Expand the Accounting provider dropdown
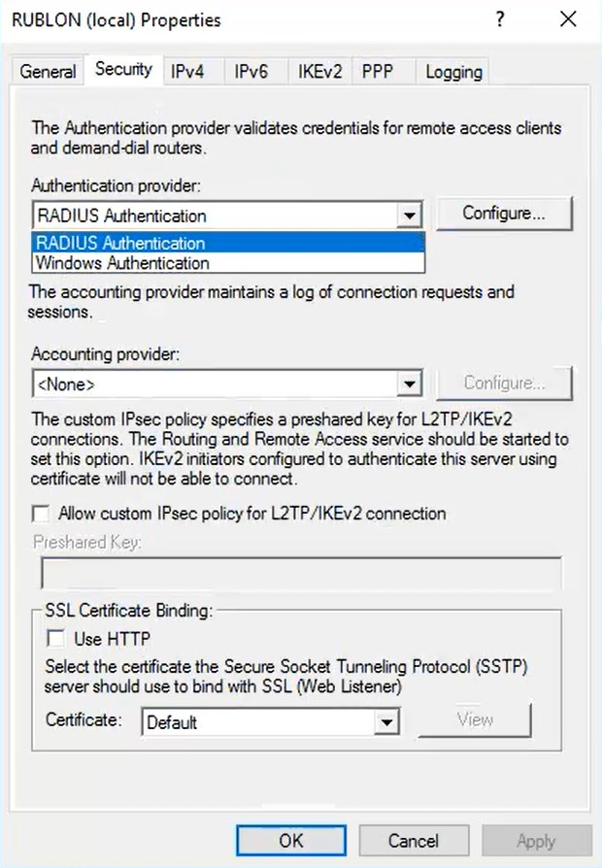 [x=411, y=384]
